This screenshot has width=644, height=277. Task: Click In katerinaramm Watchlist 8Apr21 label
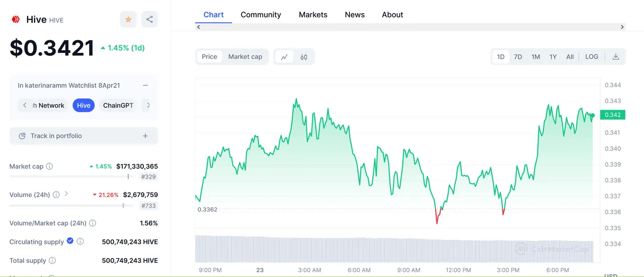click(69, 85)
